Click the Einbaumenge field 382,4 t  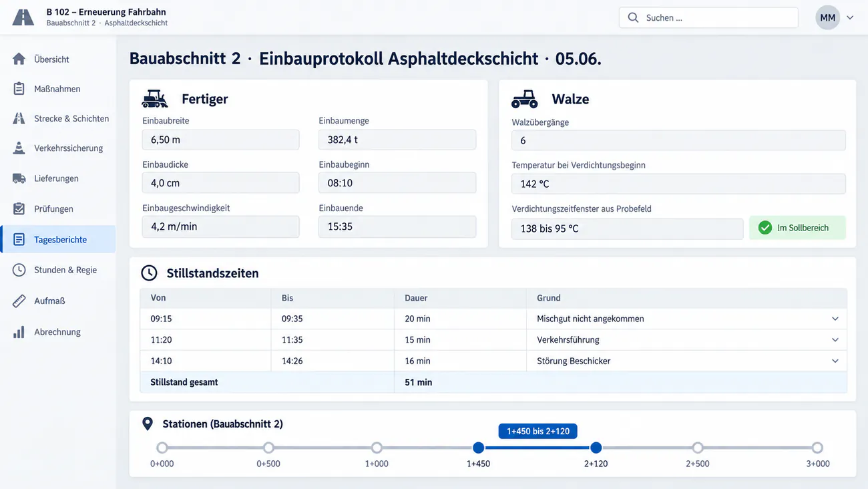click(x=397, y=140)
